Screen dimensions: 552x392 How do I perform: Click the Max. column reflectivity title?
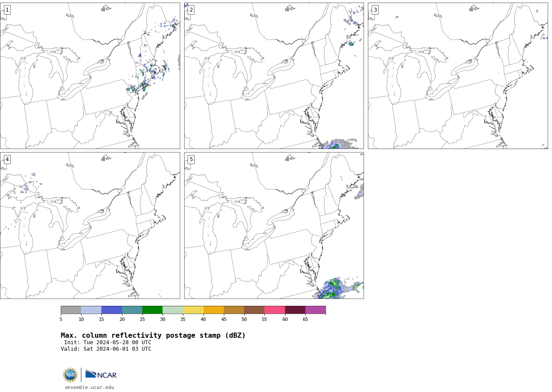click(x=153, y=336)
